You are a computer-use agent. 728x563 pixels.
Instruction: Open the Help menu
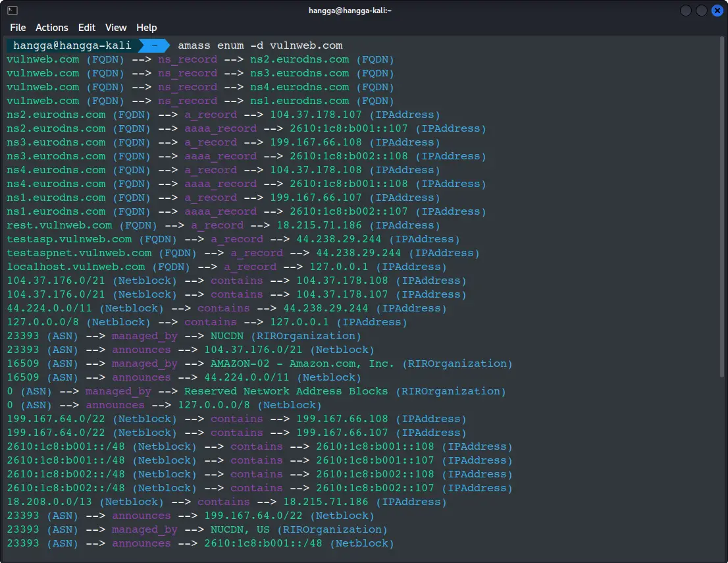147,28
